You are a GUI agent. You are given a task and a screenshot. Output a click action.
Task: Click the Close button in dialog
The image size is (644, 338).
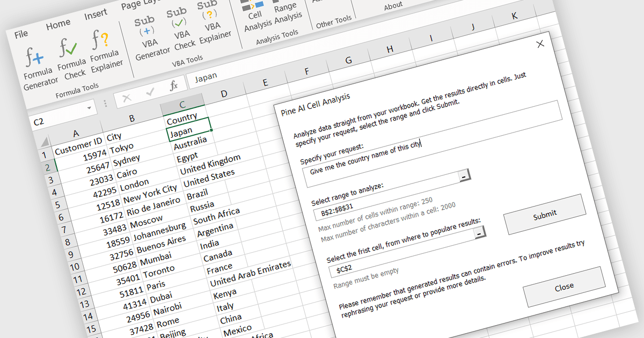[564, 287]
